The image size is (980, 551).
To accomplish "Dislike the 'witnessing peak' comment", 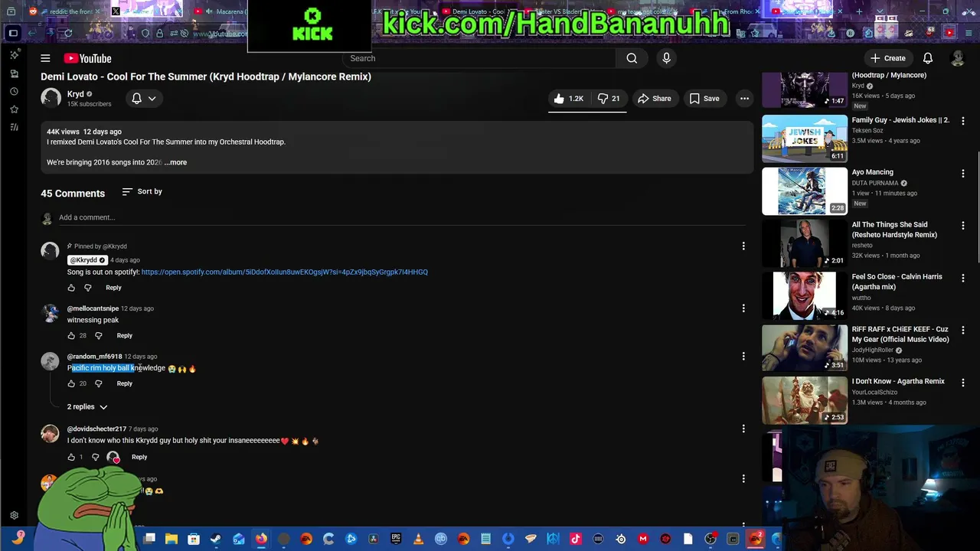I will tap(98, 335).
